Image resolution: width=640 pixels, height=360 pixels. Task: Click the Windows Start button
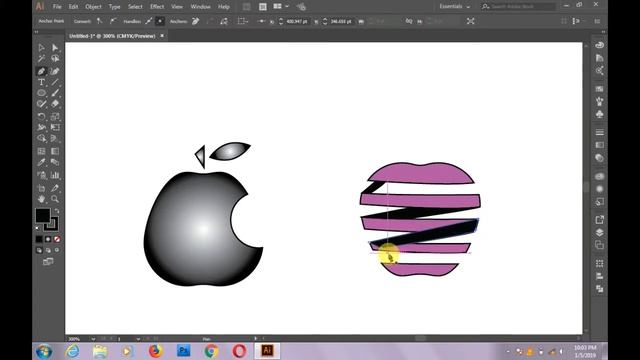point(44,351)
